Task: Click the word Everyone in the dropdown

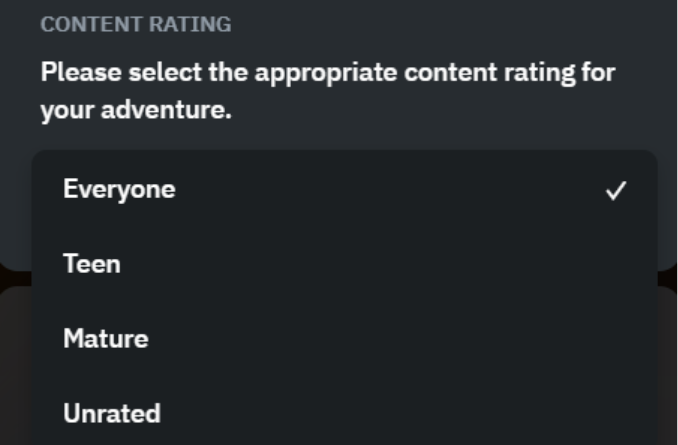Action: [x=119, y=189]
